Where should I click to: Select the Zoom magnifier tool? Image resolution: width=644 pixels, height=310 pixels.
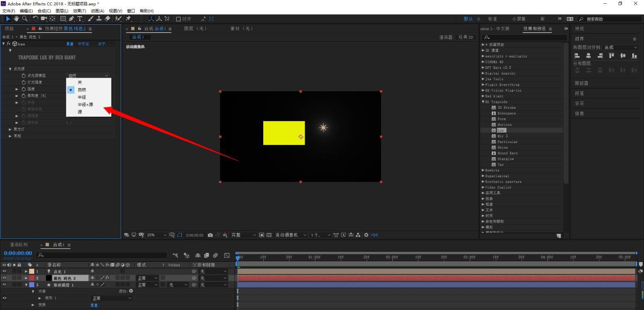coord(25,19)
